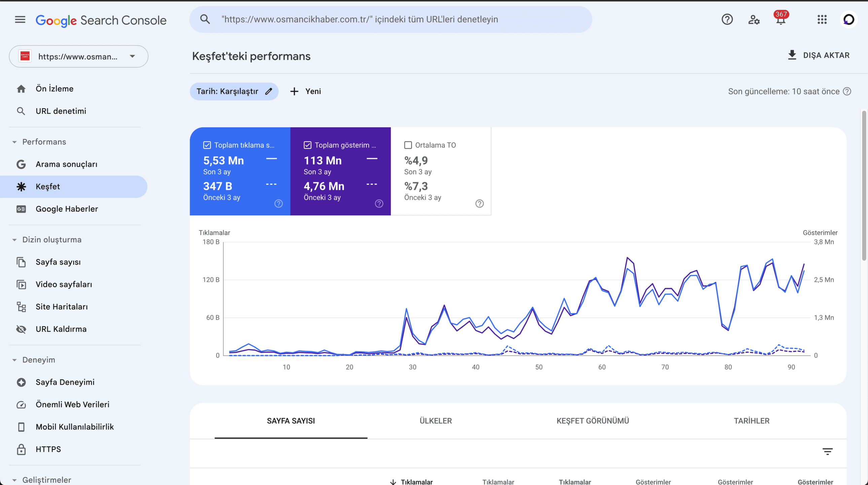Screen dimensions: 868x485
Task: Click the pencil icon on the date filter
Action: (268, 91)
